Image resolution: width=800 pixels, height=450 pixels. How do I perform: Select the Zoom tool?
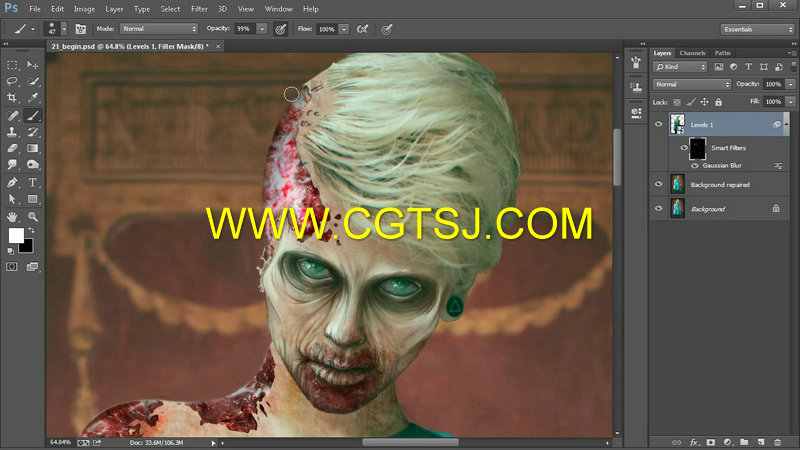coord(33,217)
